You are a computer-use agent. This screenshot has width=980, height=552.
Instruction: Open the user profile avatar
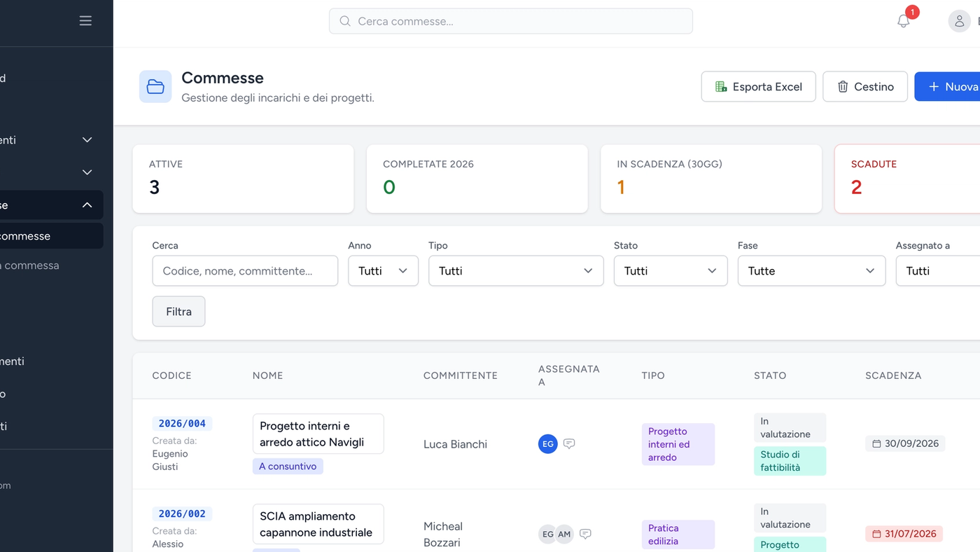[959, 21]
